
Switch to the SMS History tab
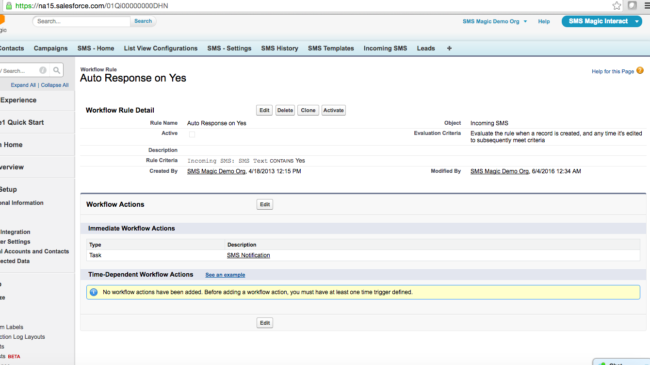click(279, 48)
